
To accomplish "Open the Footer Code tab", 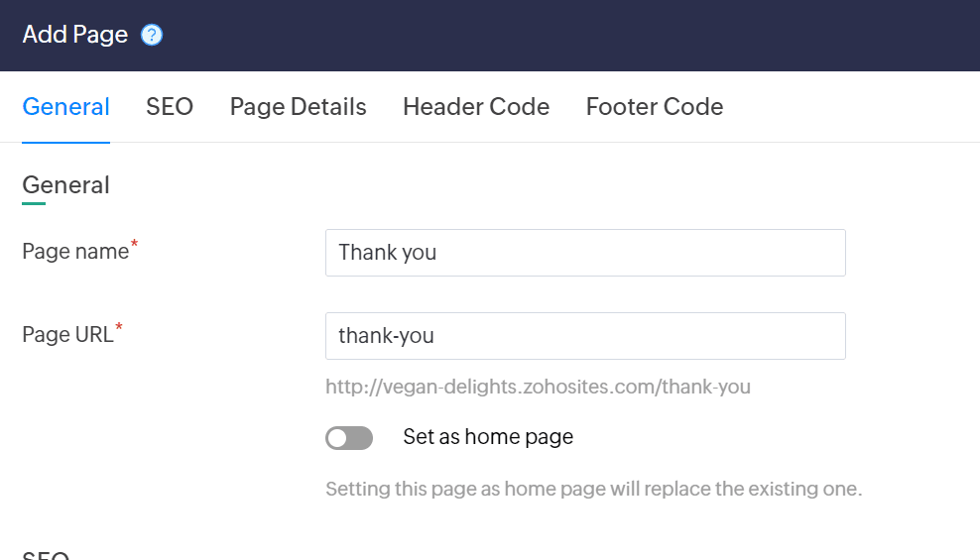I will [655, 107].
